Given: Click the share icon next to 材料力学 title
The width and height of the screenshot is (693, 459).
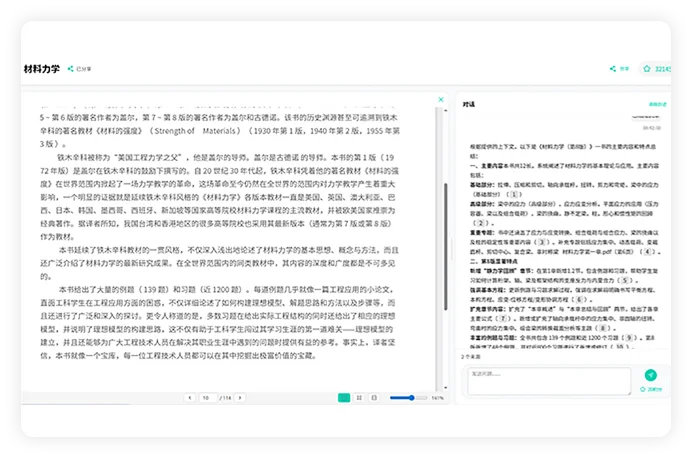Looking at the screenshot, I should click(x=70, y=68).
